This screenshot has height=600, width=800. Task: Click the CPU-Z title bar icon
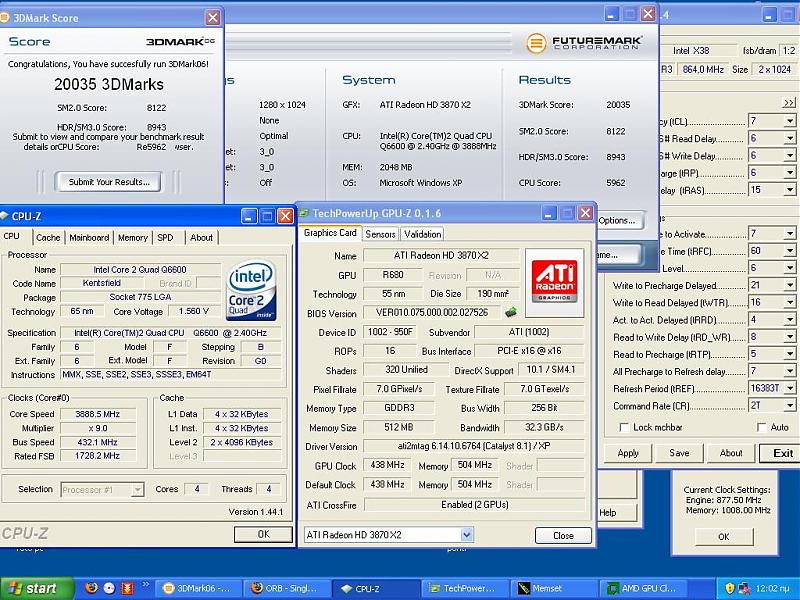pyautogui.click(x=4, y=216)
